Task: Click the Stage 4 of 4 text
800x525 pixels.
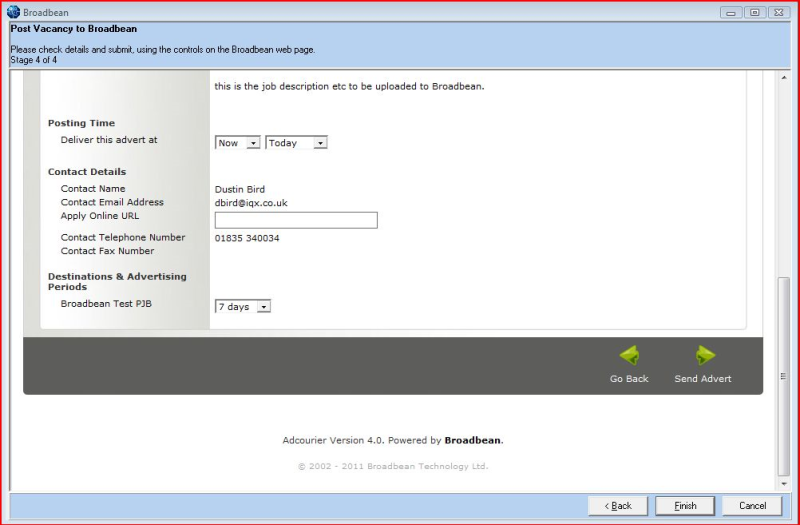Action: [x=34, y=60]
